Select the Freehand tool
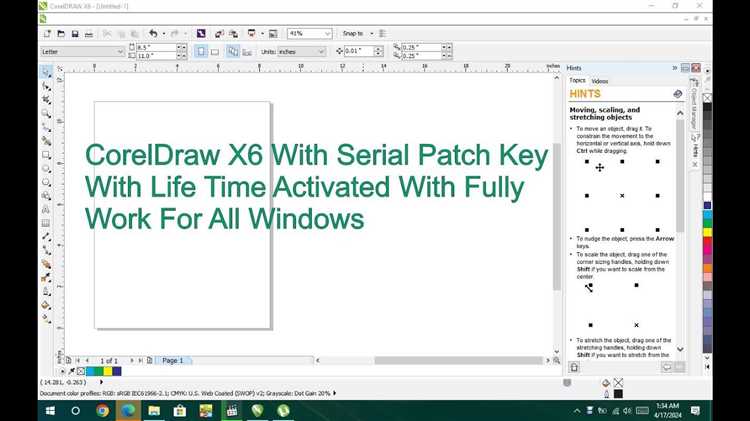 point(46,127)
